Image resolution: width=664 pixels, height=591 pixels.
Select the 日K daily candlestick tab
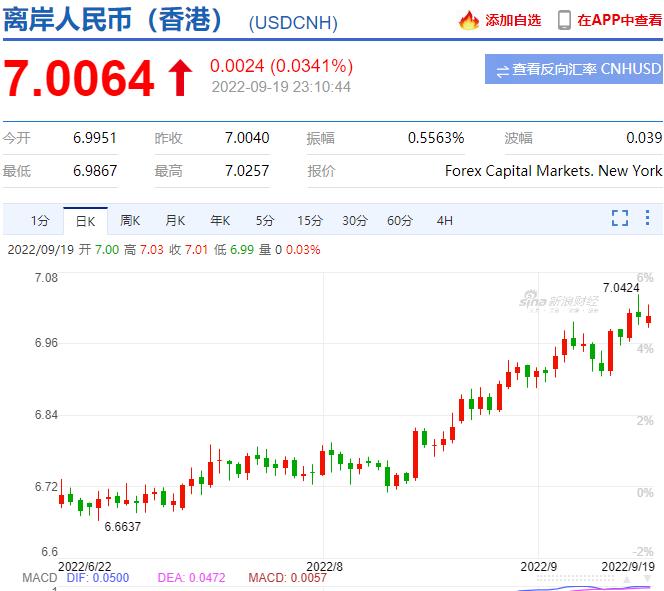point(84,220)
